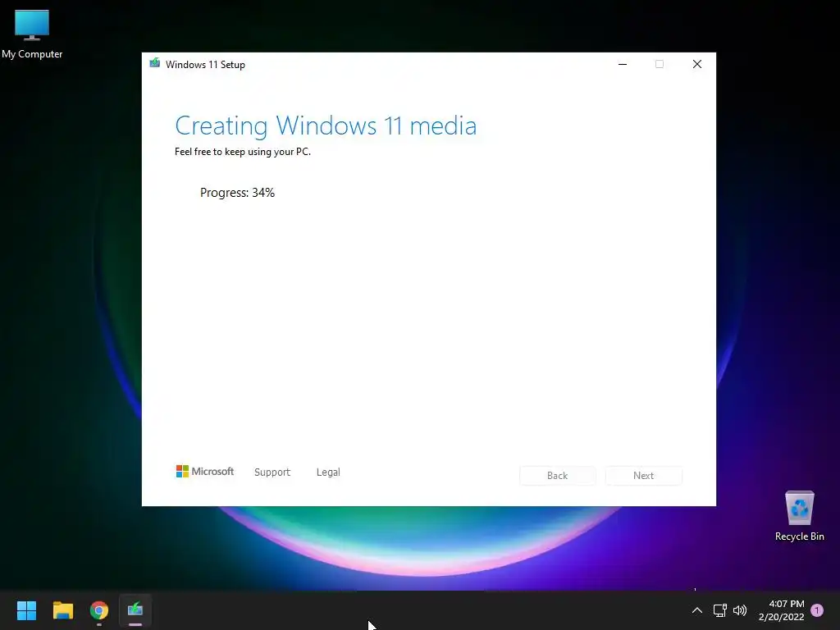Image resolution: width=840 pixels, height=630 pixels.
Task: Open the network status tray icon
Action: click(x=720, y=610)
